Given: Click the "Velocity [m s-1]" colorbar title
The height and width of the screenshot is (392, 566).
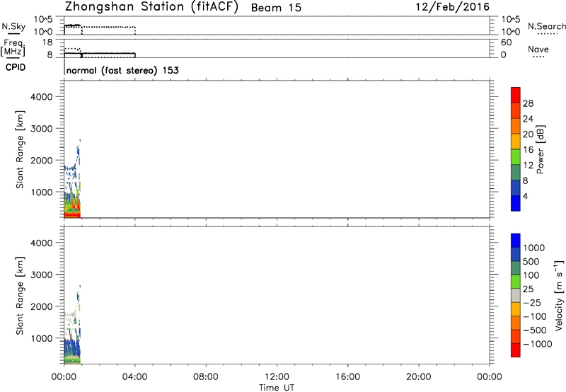Looking at the screenshot, I should point(558,295).
